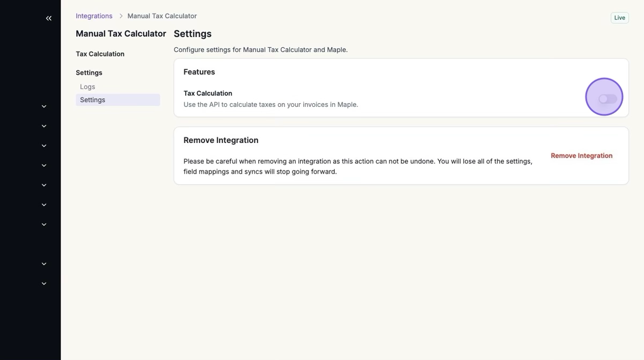Screen dimensions: 644x360
Task: Click the Settings section header in the side navigation
Action: tap(89, 73)
